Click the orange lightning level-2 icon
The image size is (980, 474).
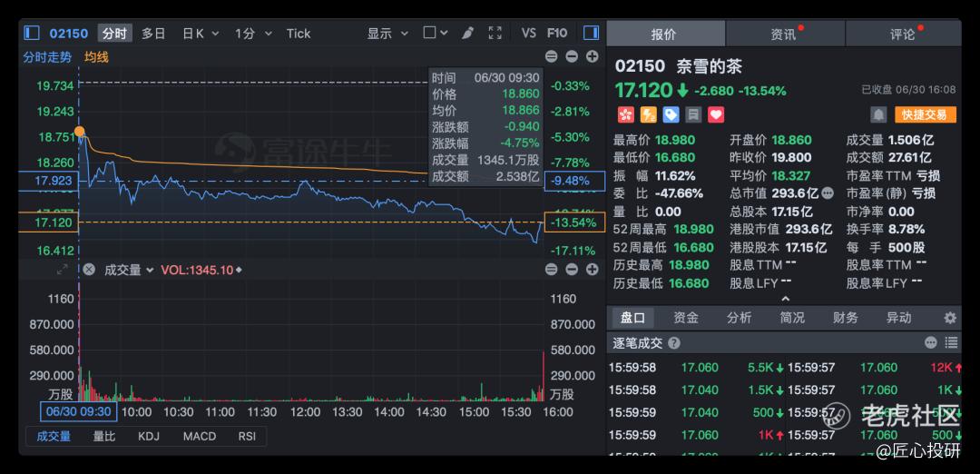[x=648, y=114]
